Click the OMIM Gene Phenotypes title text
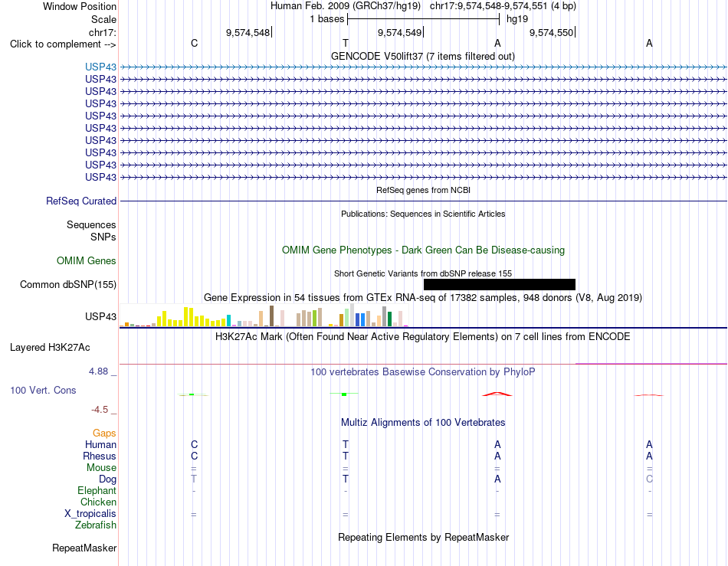728x566 pixels. click(423, 250)
